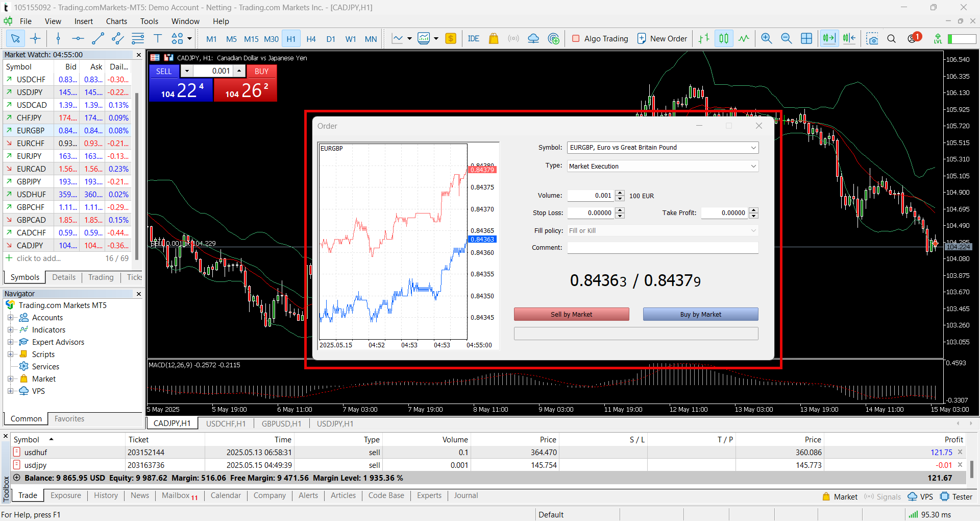This screenshot has width=980, height=521.
Task: Select the D1 timeframe
Action: [331, 39]
